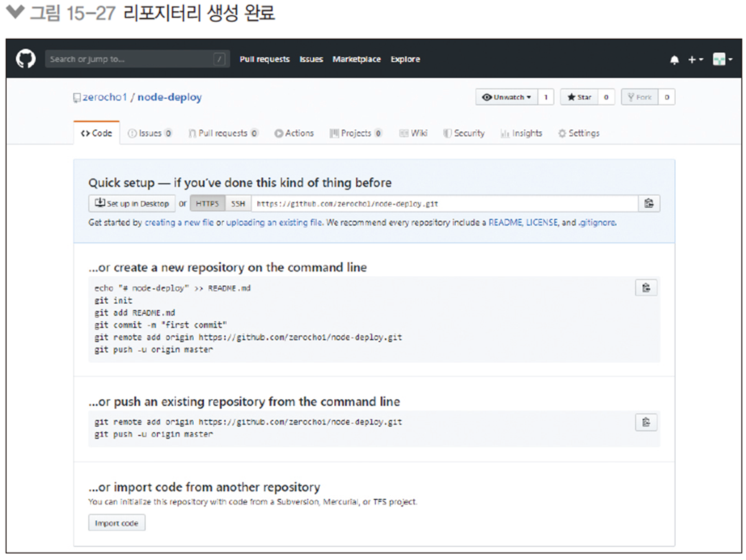Copy the clone URL to clipboard
746x560 pixels.
click(x=649, y=203)
